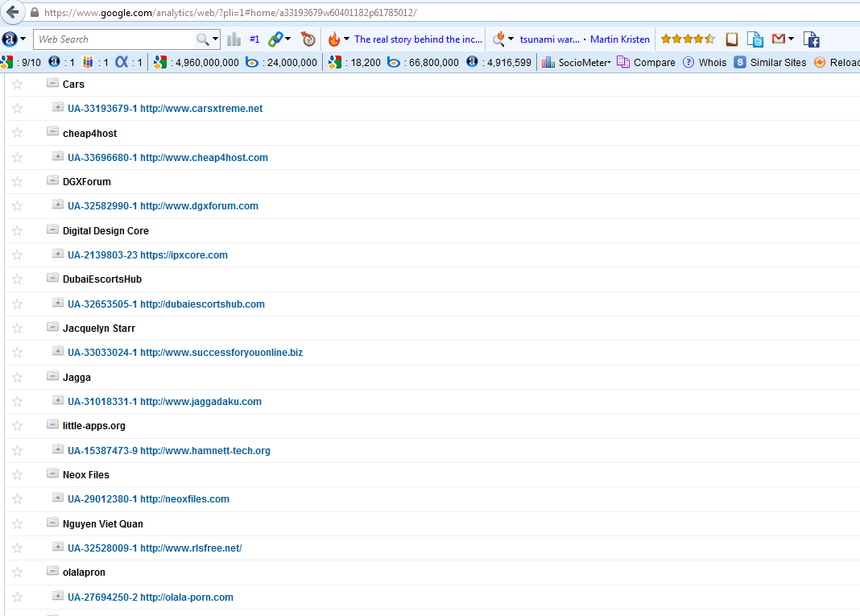Click the 'olalapron' account name
The image size is (860, 616).
pyautogui.click(x=84, y=573)
